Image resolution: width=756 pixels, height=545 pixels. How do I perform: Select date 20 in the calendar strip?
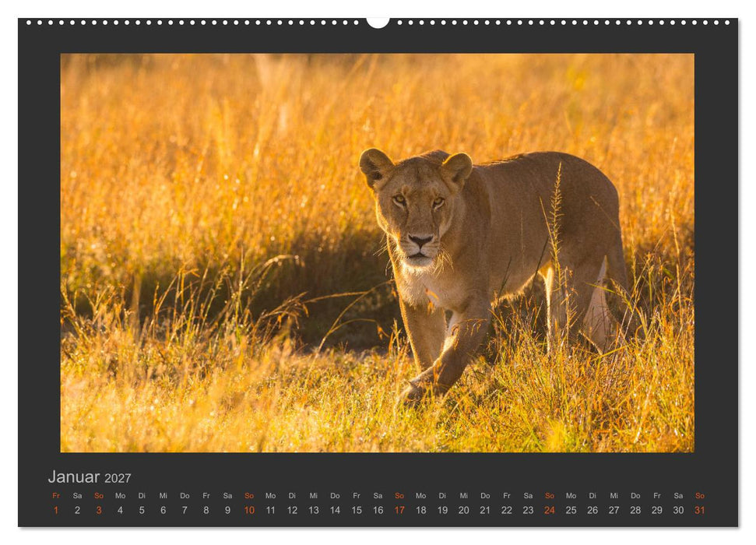point(464,510)
